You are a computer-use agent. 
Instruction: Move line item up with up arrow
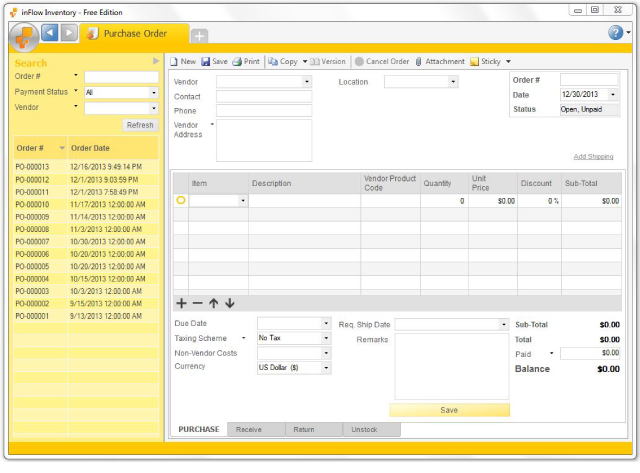tap(213, 303)
